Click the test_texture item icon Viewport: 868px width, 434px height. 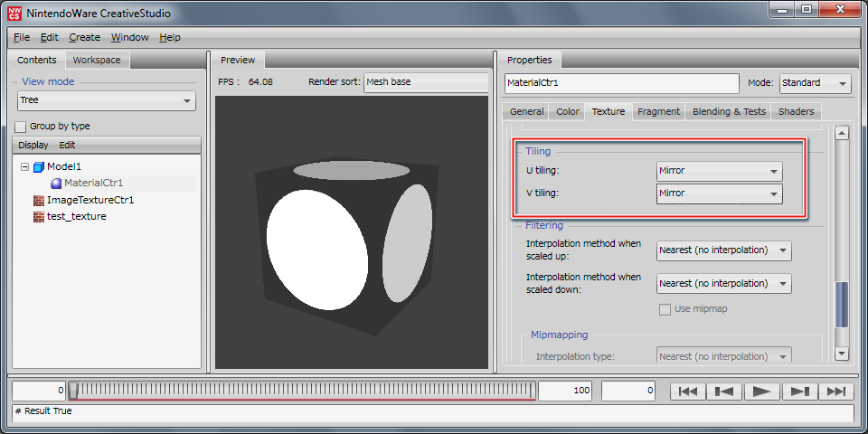[38, 216]
